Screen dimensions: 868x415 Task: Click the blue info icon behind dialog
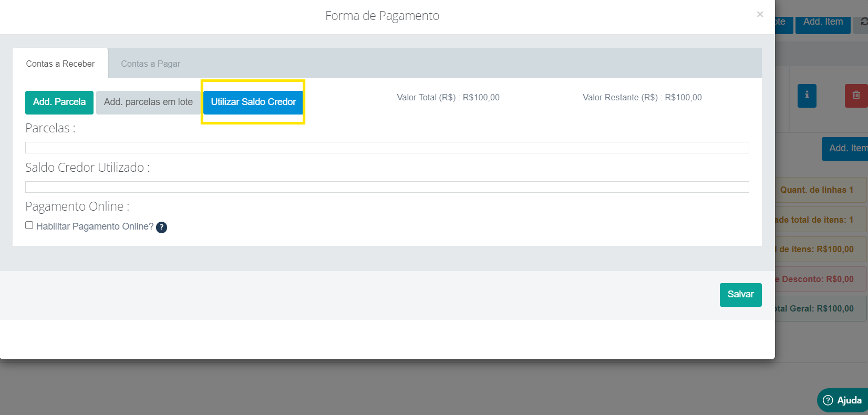807,96
